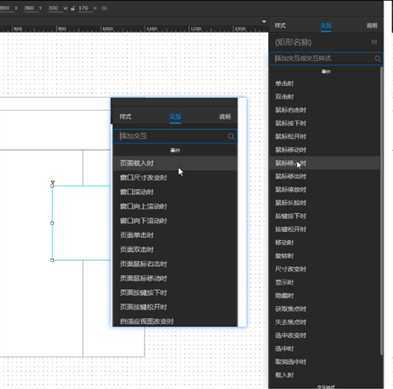Click the icon beside the shape name field
This screenshot has width=393, height=389.
[x=374, y=42]
